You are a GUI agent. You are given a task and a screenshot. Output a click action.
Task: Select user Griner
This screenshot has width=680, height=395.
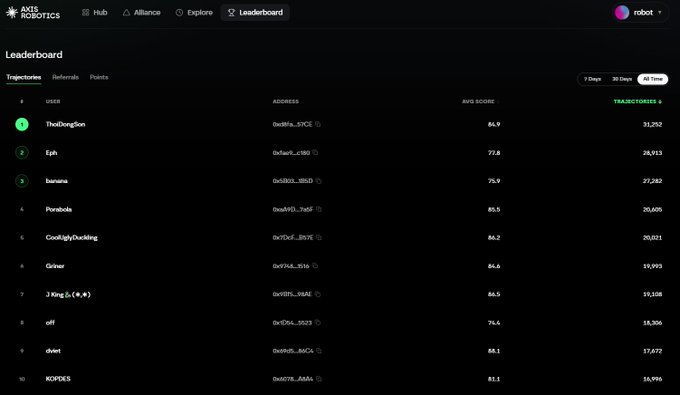[x=55, y=266]
